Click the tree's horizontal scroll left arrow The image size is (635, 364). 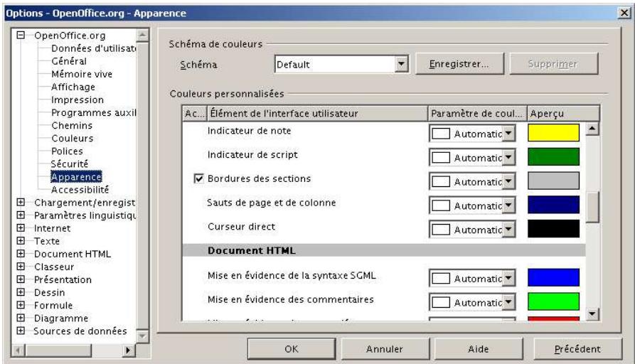click(18, 350)
